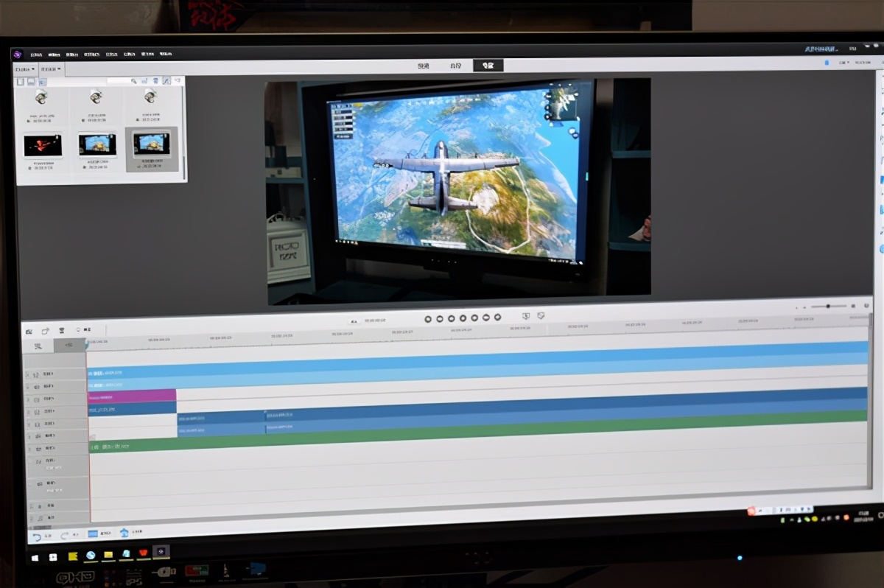Go to the previous edit point

428,319
